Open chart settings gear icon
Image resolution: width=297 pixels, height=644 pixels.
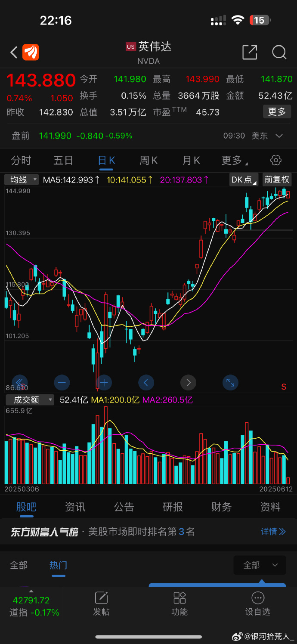[275, 161]
